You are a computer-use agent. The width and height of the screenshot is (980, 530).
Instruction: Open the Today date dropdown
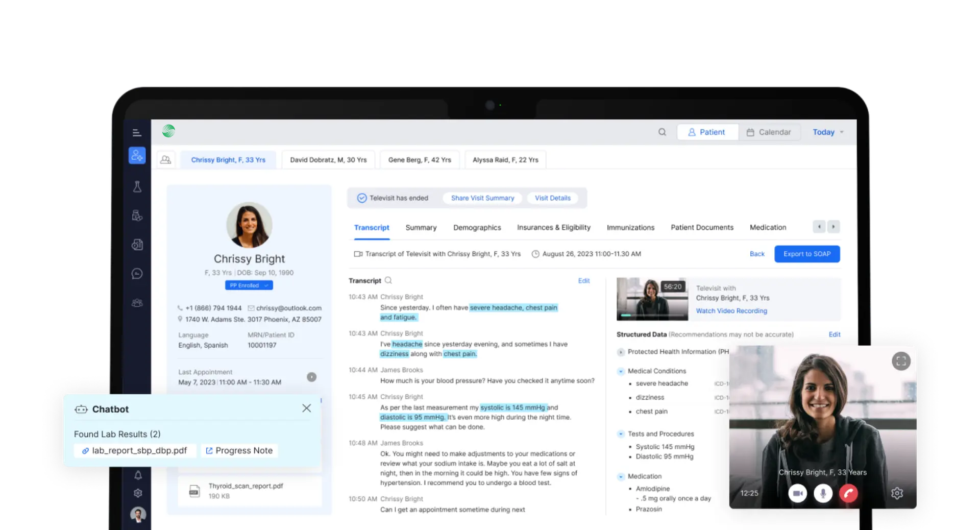(827, 132)
